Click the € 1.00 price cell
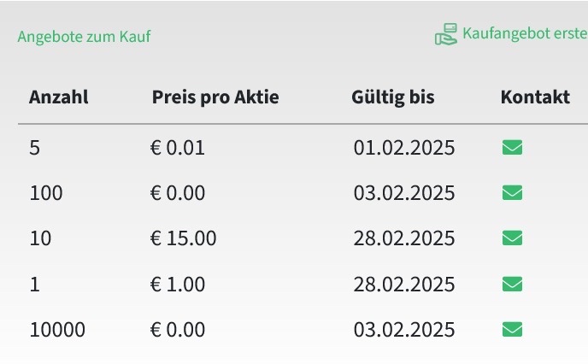Viewport: 588px width, 364px height. pyautogui.click(x=178, y=285)
